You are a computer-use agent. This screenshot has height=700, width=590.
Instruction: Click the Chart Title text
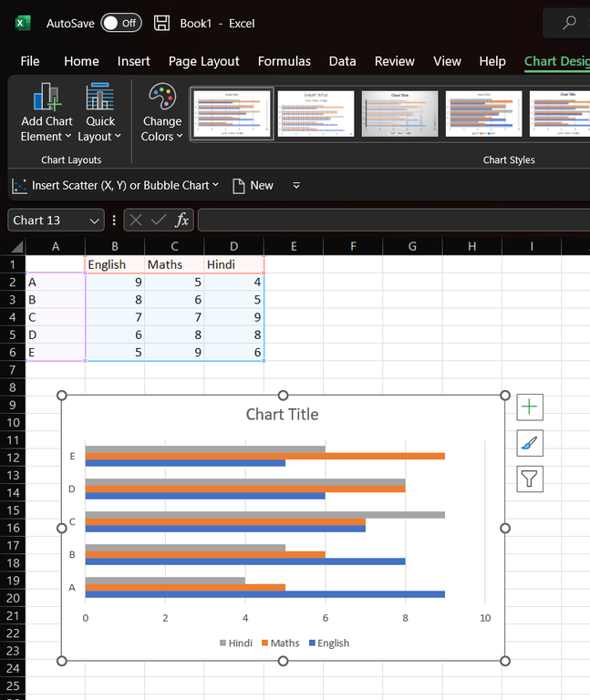click(283, 415)
